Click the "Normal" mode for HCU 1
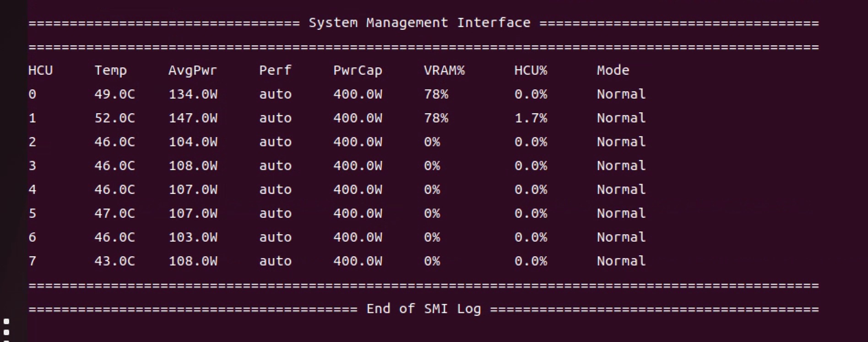 pos(621,118)
